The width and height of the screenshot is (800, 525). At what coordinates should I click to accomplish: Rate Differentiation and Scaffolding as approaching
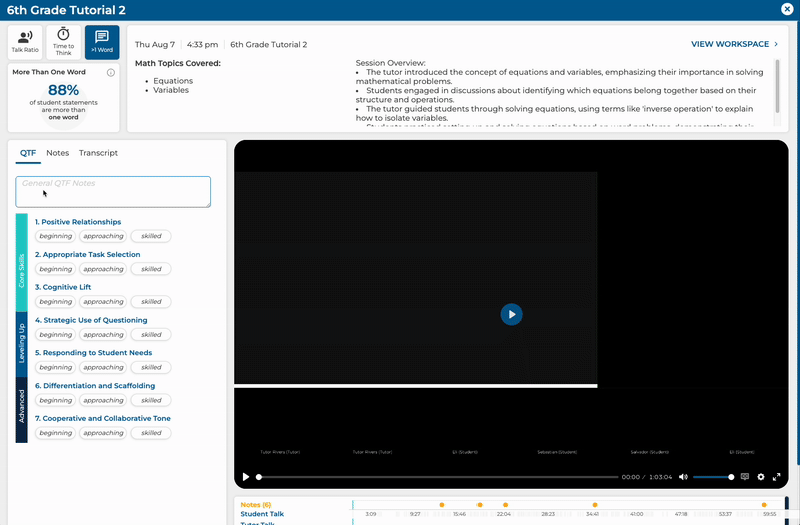(x=103, y=401)
